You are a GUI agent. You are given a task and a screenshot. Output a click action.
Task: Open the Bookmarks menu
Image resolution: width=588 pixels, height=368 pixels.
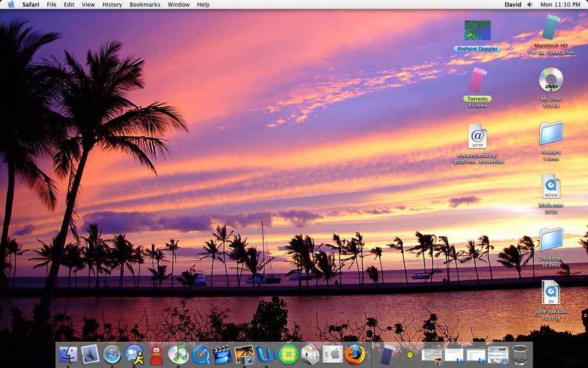point(145,5)
